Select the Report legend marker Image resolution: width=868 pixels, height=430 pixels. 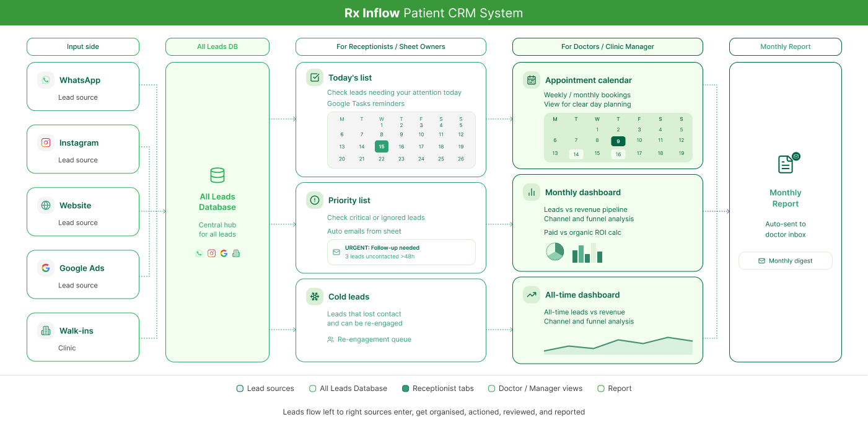coord(600,388)
